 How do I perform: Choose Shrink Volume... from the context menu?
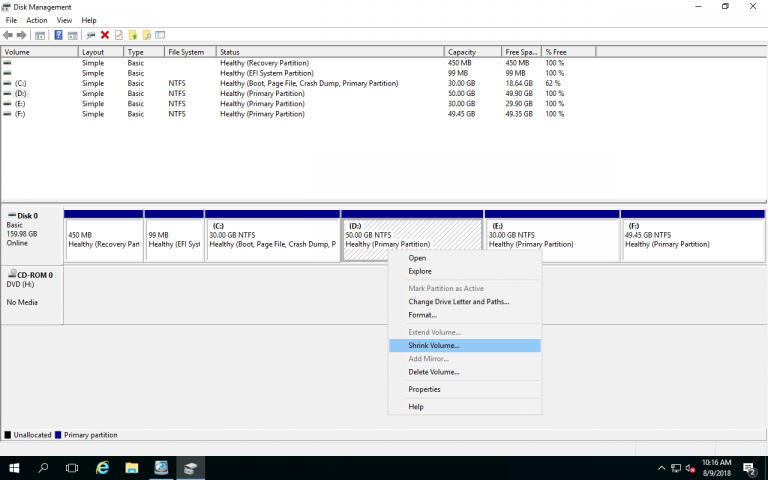(465, 345)
